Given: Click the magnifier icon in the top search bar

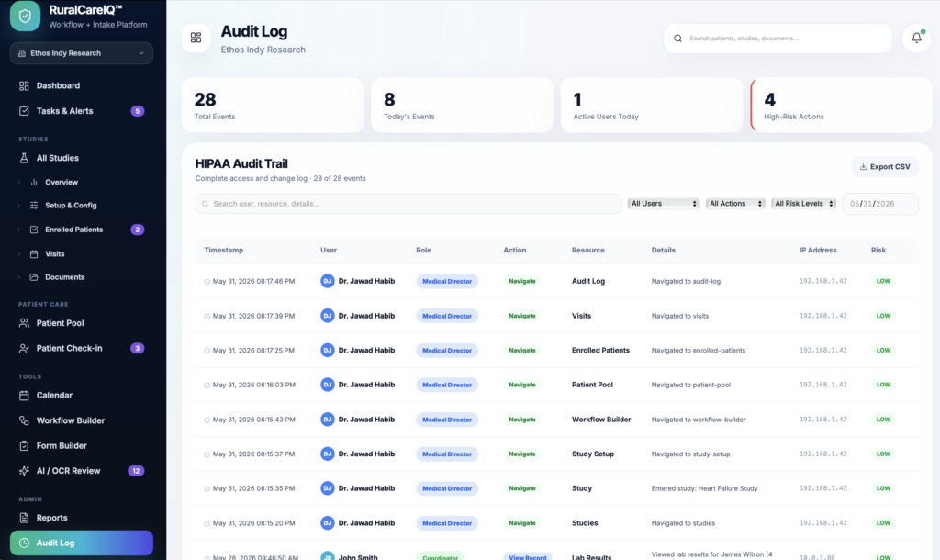Looking at the screenshot, I should coord(678,39).
